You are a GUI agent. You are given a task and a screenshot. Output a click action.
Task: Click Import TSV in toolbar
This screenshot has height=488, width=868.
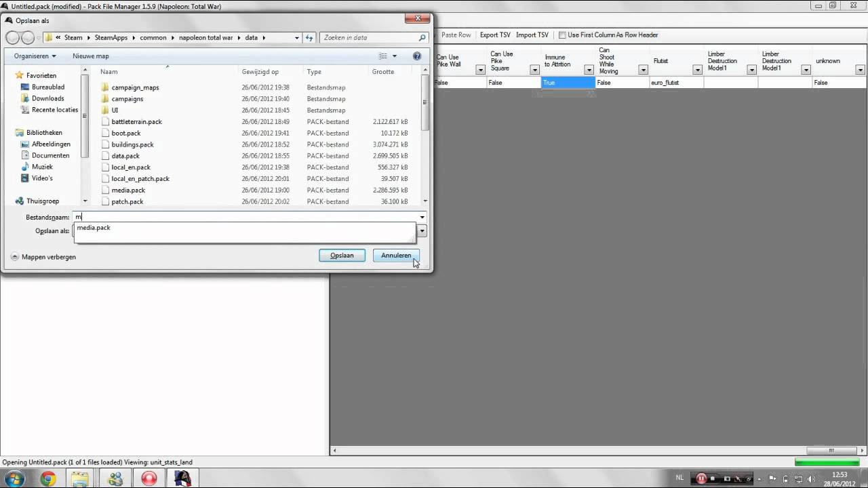(532, 35)
